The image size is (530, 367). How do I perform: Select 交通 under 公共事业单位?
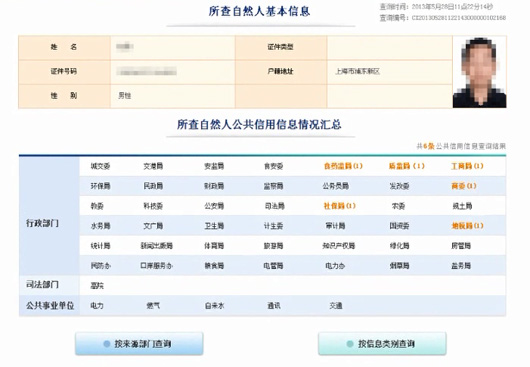(x=336, y=306)
